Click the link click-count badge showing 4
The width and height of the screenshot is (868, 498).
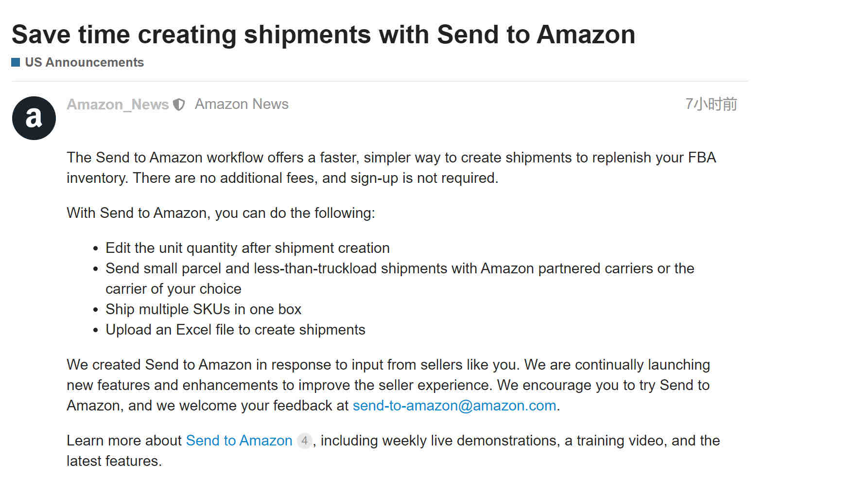304,441
